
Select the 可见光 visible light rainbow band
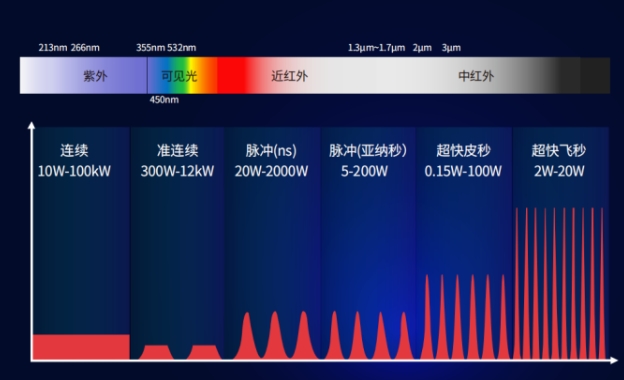[182, 76]
